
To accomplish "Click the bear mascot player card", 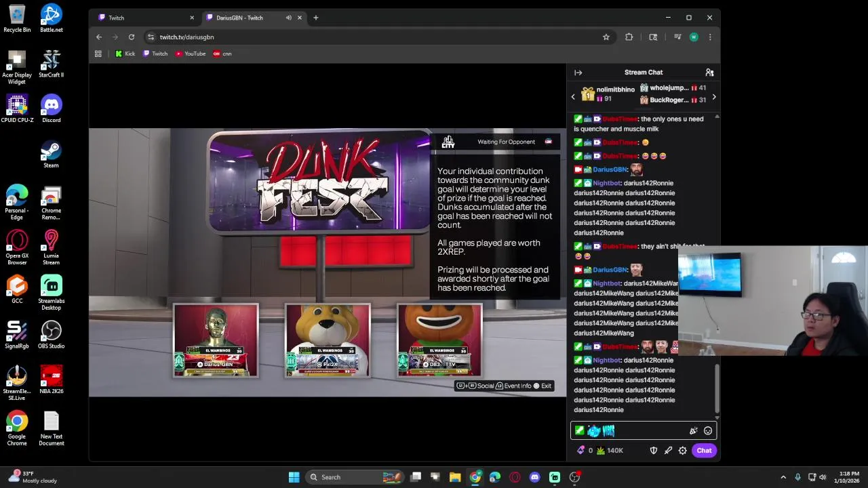I will (328, 340).
